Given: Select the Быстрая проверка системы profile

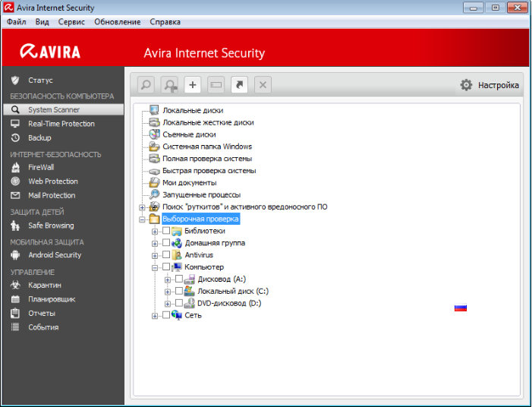Looking at the screenshot, I should [x=209, y=170].
